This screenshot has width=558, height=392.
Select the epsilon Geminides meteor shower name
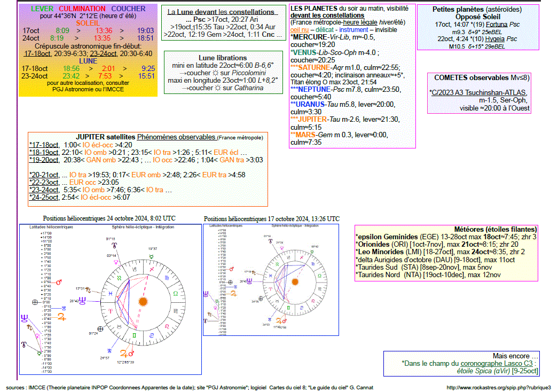[388, 237]
